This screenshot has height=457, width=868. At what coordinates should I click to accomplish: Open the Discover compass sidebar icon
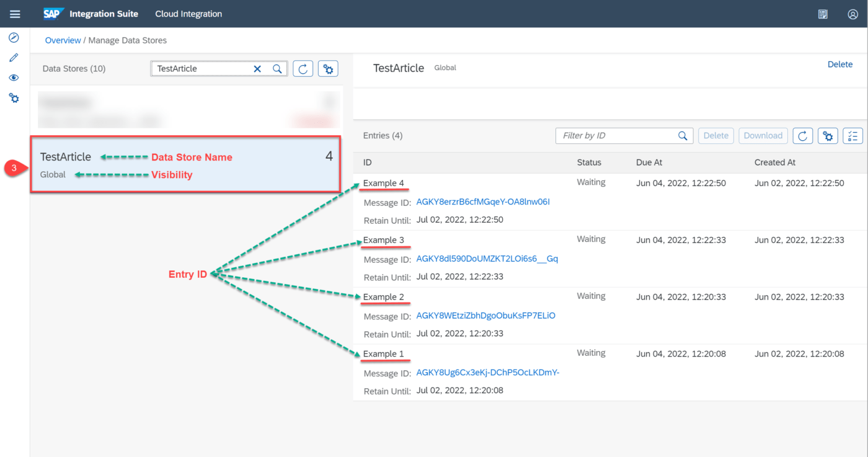[x=14, y=38]
